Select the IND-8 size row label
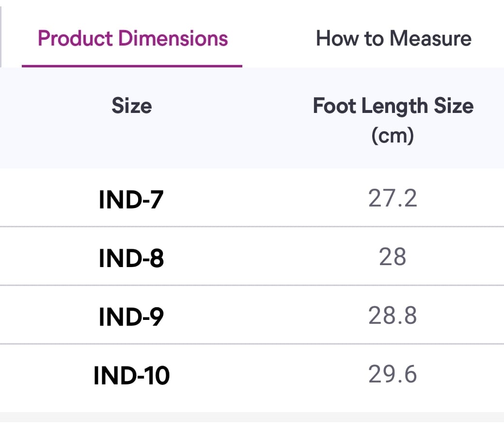Image resolution: width=504 pixels, height=428 pixels. 131,258
